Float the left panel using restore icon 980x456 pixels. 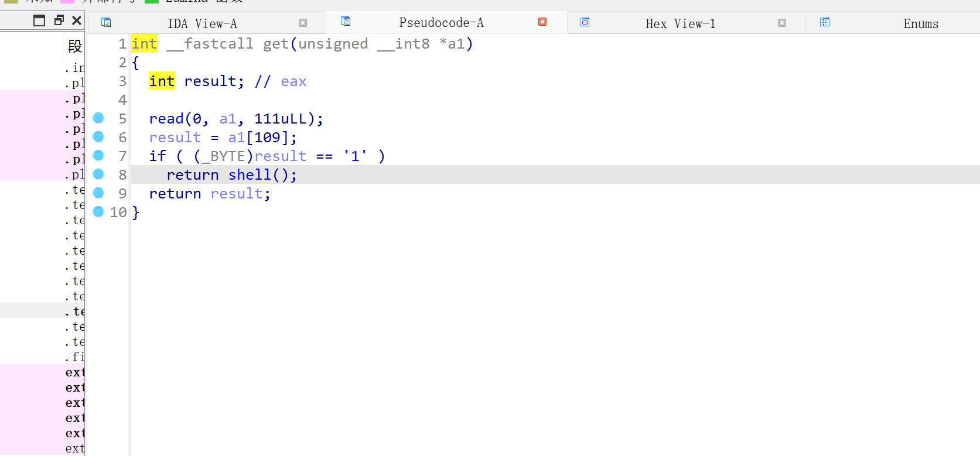(x=59, y=20)
